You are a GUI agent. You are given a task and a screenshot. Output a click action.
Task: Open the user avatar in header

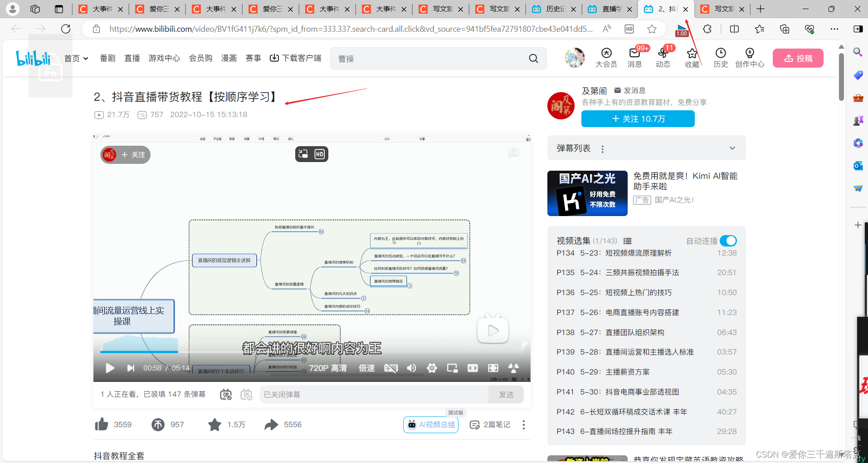tap(575, 58)
